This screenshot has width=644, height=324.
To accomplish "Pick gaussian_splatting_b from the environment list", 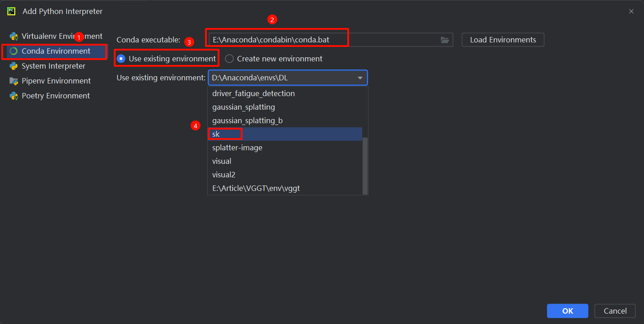I will [x=285, y=120].
